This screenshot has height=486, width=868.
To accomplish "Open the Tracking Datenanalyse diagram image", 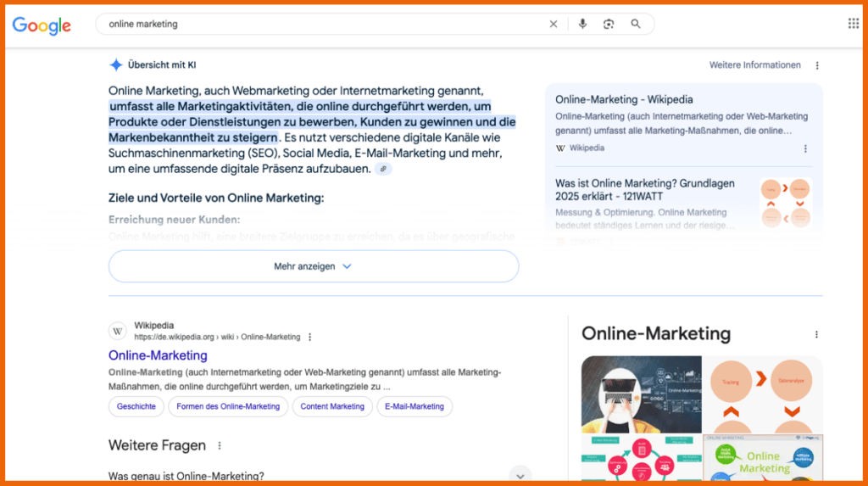I will click(x=763, y=394).
